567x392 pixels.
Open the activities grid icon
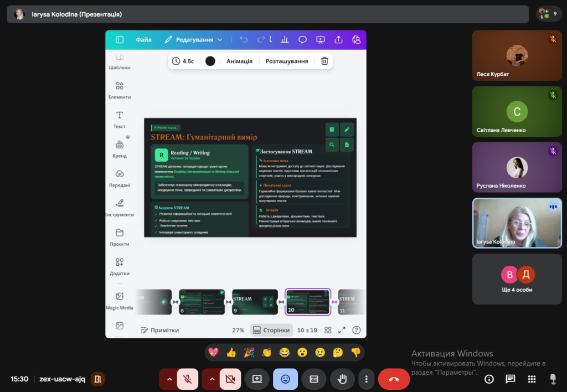[532, 379]
